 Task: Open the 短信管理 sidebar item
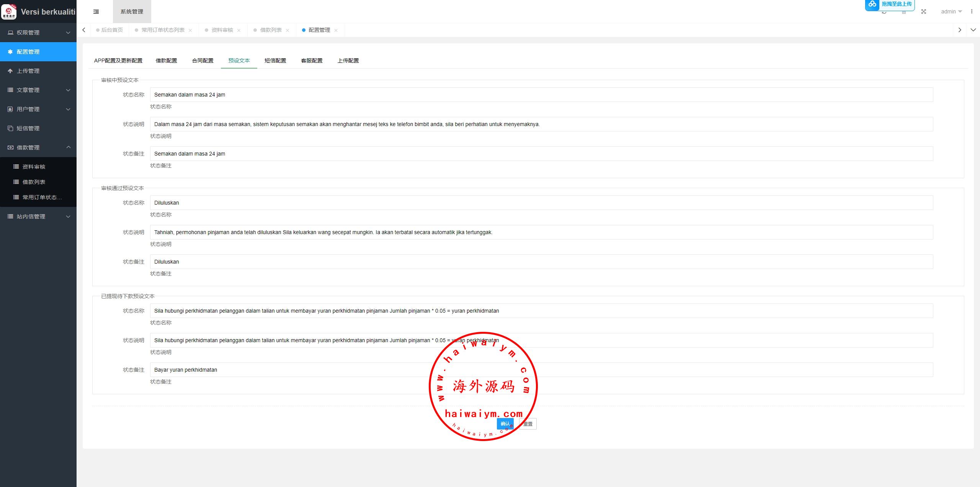[28, 128]
